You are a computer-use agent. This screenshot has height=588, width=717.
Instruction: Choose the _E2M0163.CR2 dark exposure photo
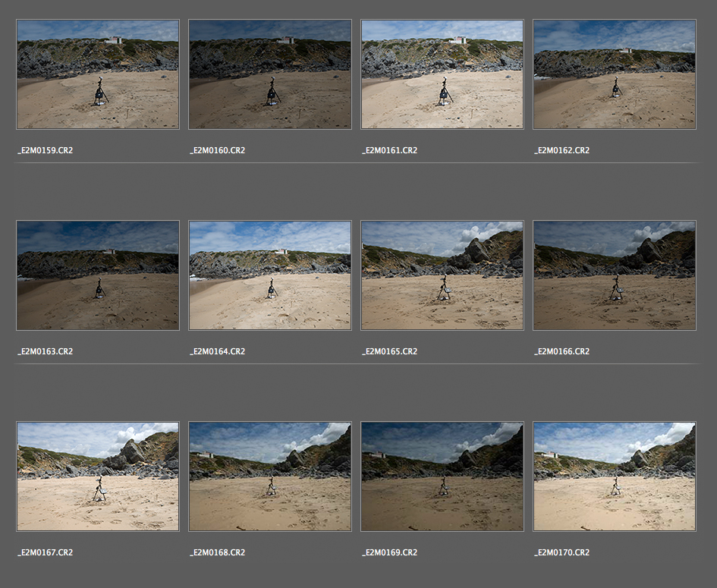click(98, 275)
